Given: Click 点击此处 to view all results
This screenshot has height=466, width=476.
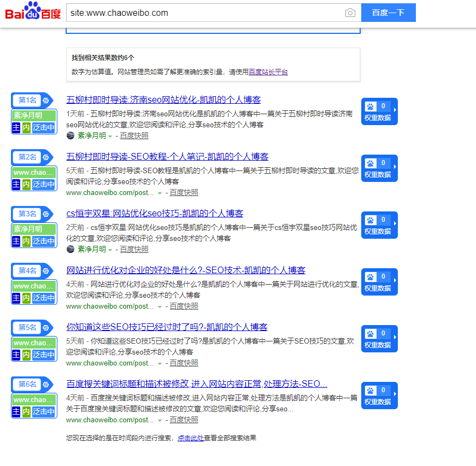Looking at the screenshot, I should (x=191, y=438).
